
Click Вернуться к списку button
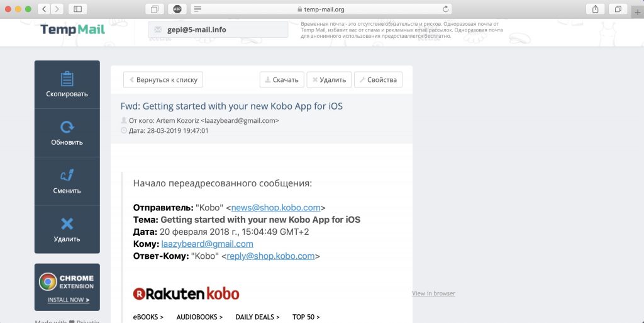tap(163, 80)
